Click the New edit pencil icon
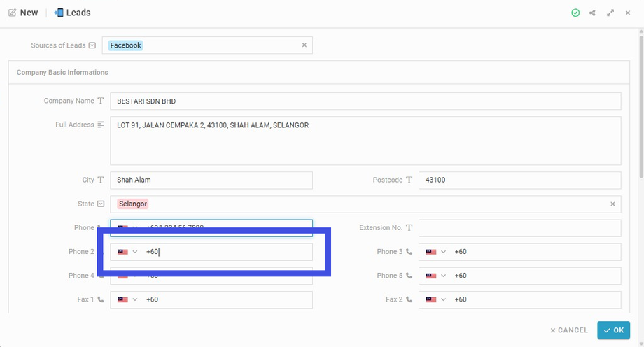 (12, 13)
